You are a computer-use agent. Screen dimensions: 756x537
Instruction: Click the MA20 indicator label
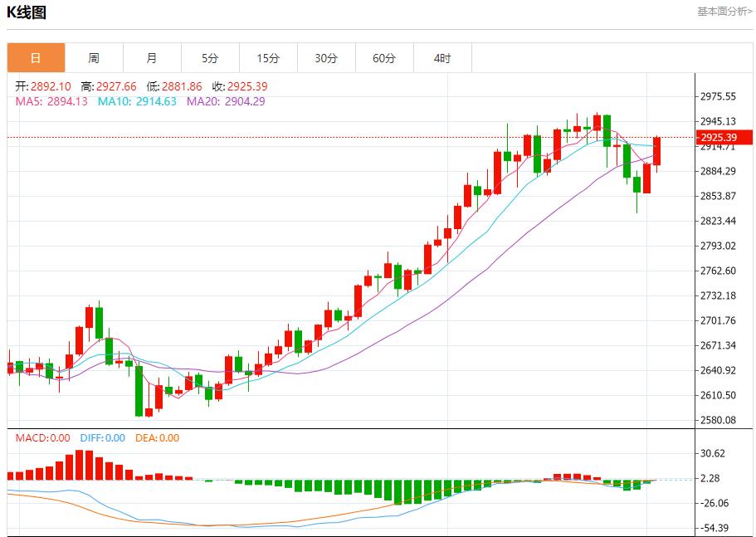pyautogui.click(x=226, y=101)
